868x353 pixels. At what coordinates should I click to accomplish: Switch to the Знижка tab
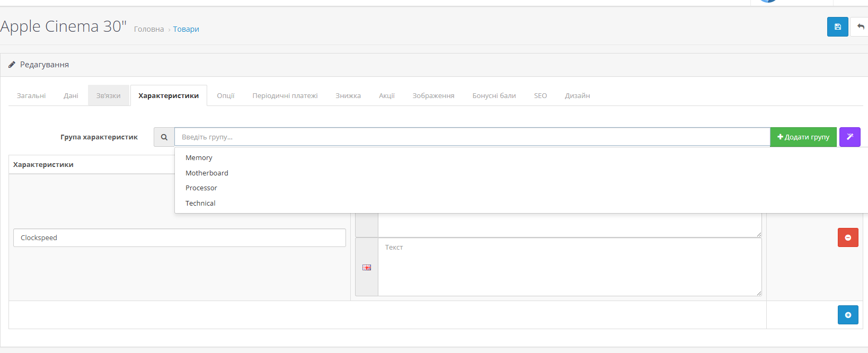click(x=348, y=95)
